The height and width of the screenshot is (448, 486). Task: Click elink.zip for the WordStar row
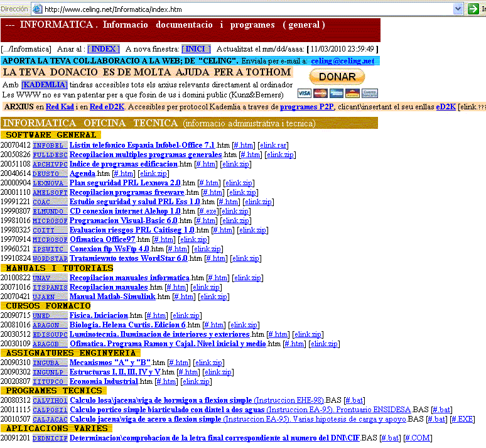tap(246, 258)
